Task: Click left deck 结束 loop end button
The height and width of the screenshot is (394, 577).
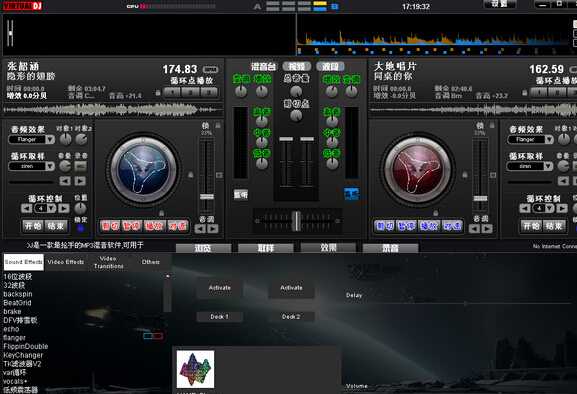Action: pyautogui.click(x=56, y=226)
